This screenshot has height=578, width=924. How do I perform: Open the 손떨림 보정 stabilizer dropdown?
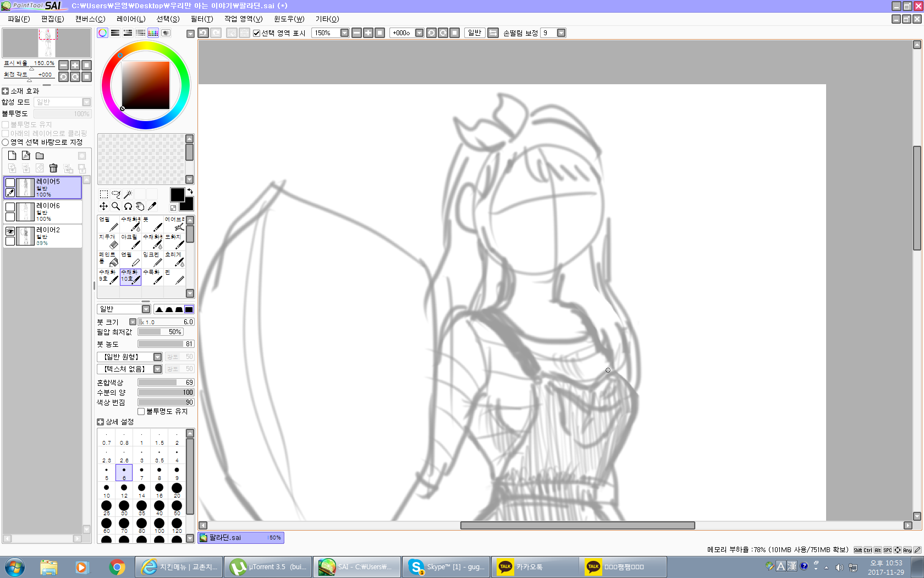coord(561,33)
